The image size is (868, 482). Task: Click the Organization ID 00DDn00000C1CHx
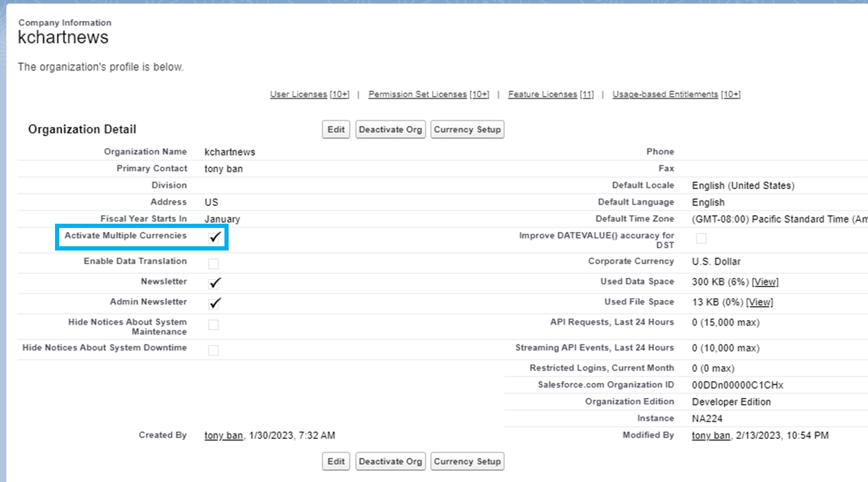coord(738,385)
